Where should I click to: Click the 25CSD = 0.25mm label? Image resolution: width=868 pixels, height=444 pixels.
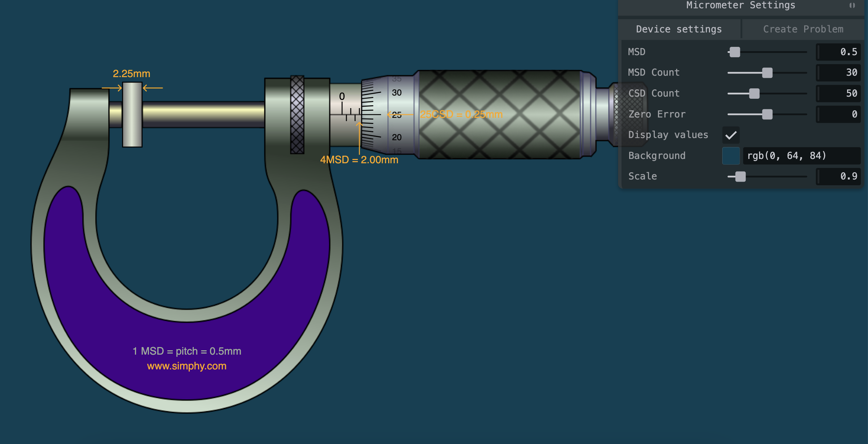click(x=461, y=115)
